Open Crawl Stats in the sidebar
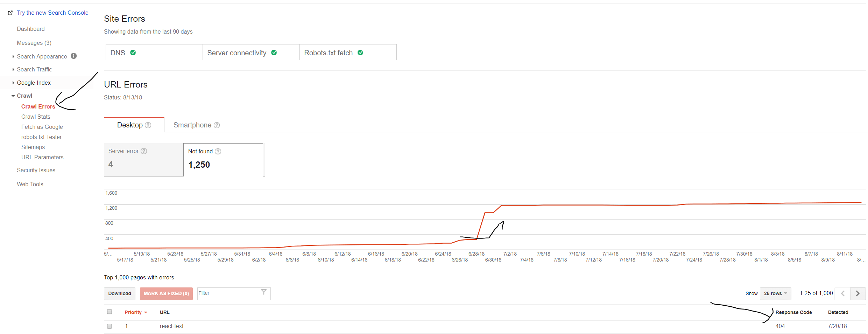The width and height of the screenshot is (868, 334). coord(36,117)
